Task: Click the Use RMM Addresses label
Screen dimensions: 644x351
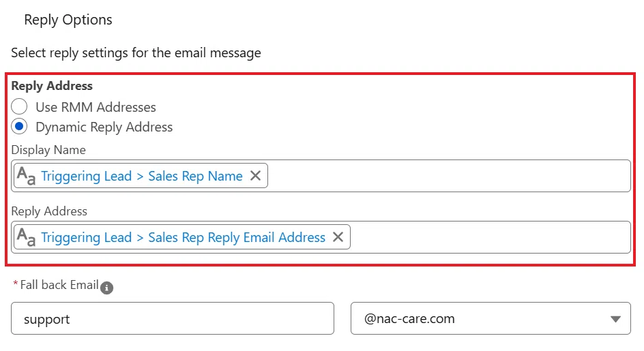Action: (96, 107)
